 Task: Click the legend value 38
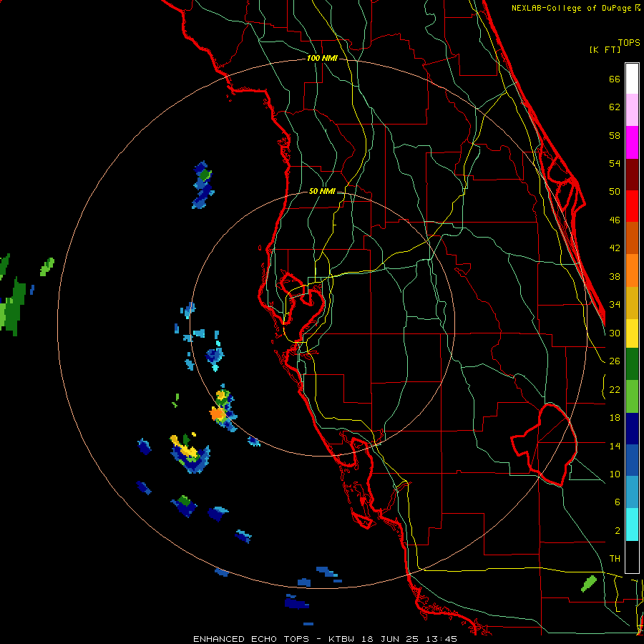coord(615,276)
